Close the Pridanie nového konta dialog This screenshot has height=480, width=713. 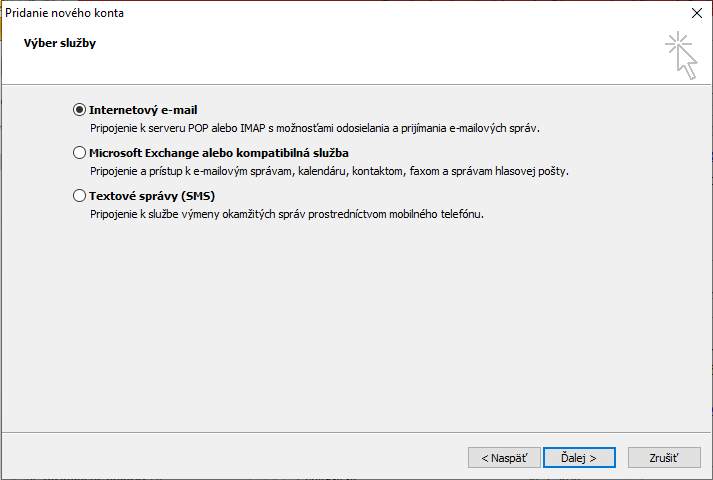pos(696,13)
